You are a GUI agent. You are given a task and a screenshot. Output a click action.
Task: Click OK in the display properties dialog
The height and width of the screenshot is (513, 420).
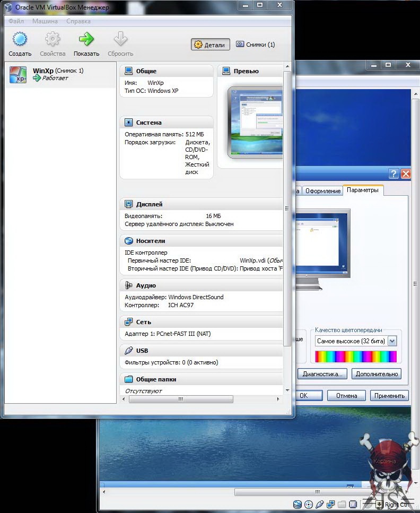pyautogui.click(x=309, y=396)
